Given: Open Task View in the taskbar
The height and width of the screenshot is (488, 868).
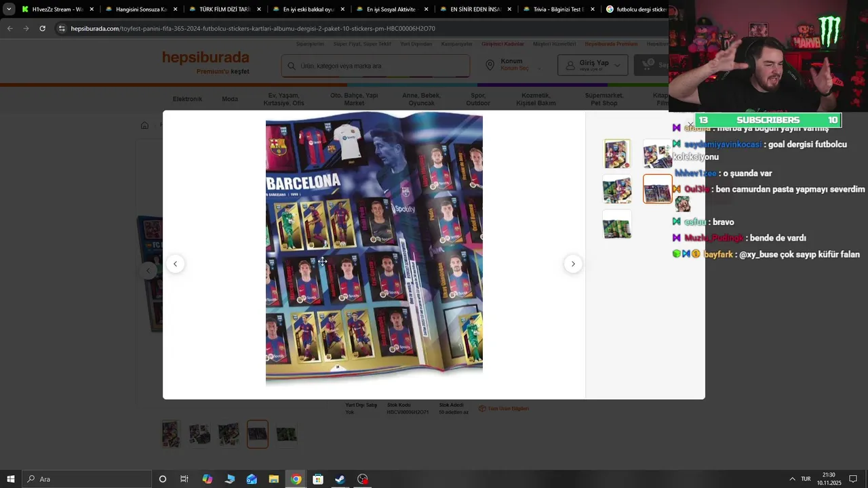Looking at the screenshot, I should tap(184, 479).
